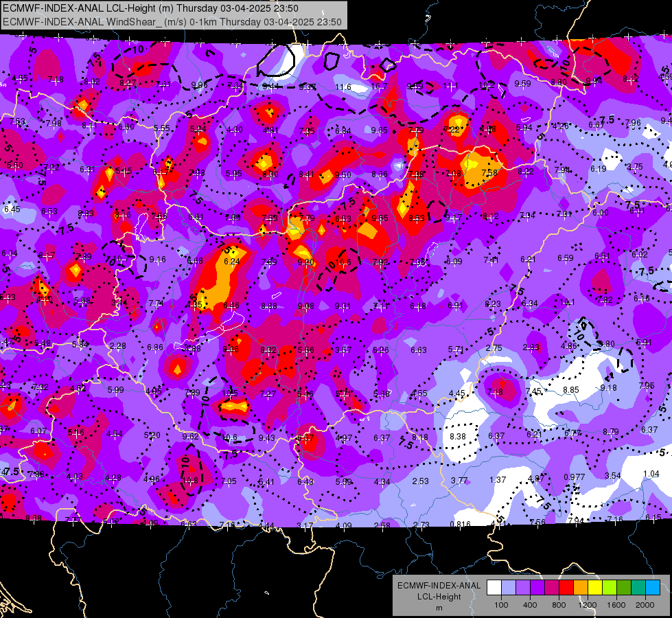Screen dimensions: 672x618
Task: Click the 5.55 wind shear value
Action: pos(162,128)
